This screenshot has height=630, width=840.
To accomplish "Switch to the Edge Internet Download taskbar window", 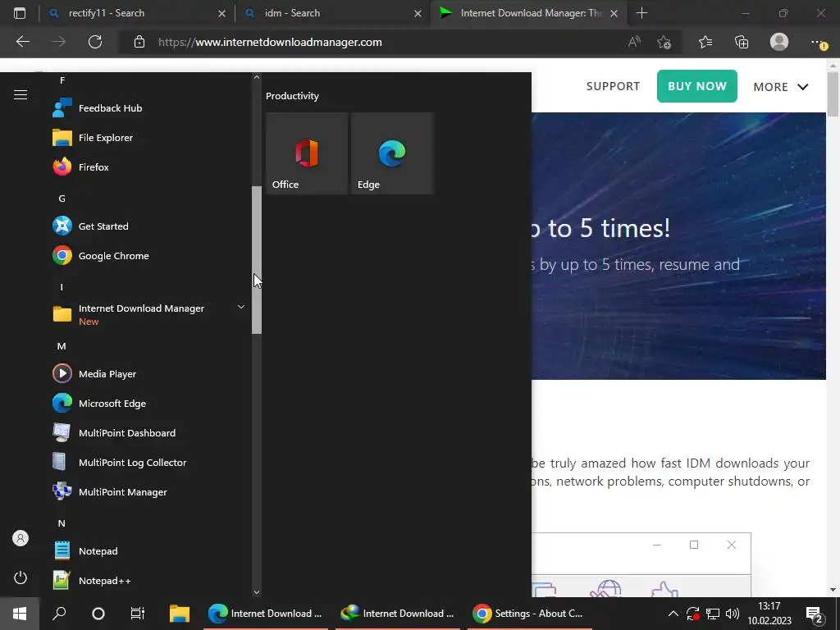I will (x=266, y=614).
